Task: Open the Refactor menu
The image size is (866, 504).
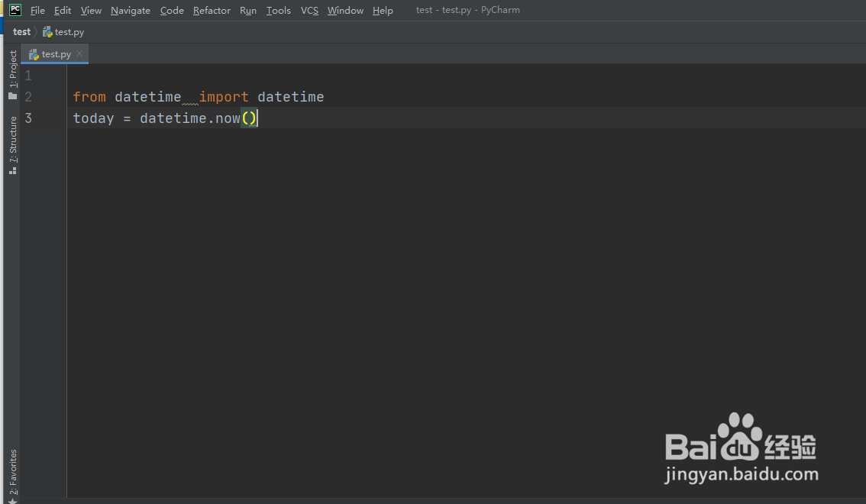Action: [212, 11]
